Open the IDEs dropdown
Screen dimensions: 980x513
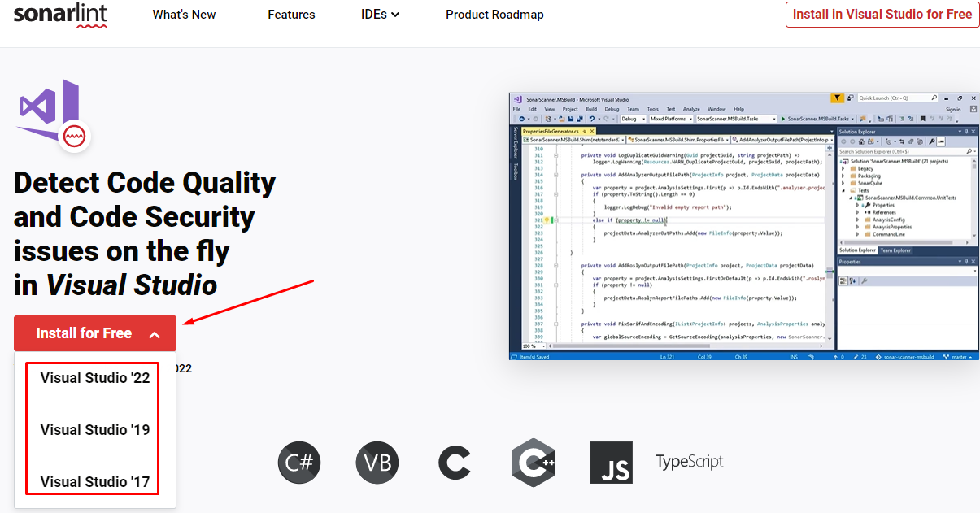click(x=380, y=14)
